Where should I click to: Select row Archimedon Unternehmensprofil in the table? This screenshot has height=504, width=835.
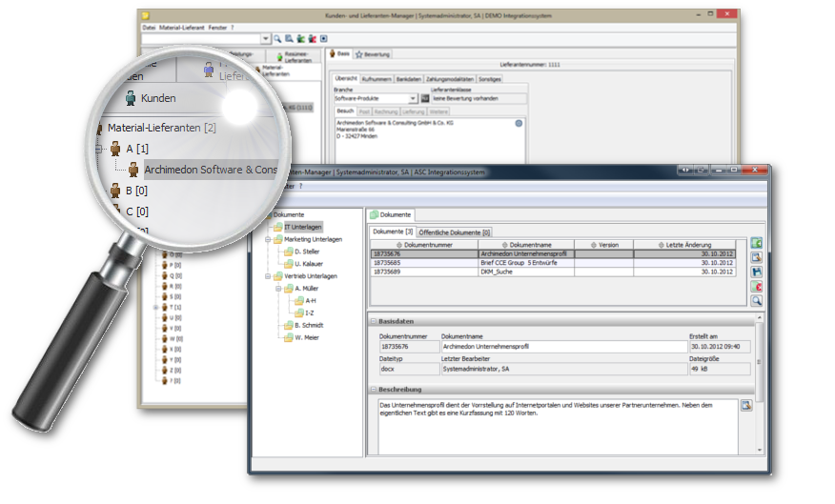pos(553,253)
